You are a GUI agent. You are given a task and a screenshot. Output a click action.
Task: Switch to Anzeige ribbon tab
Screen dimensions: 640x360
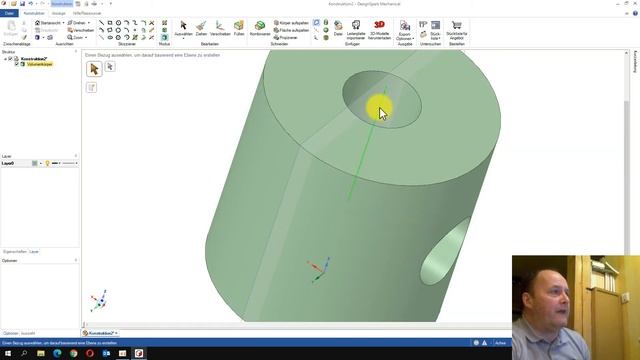(x=58, y=13)
